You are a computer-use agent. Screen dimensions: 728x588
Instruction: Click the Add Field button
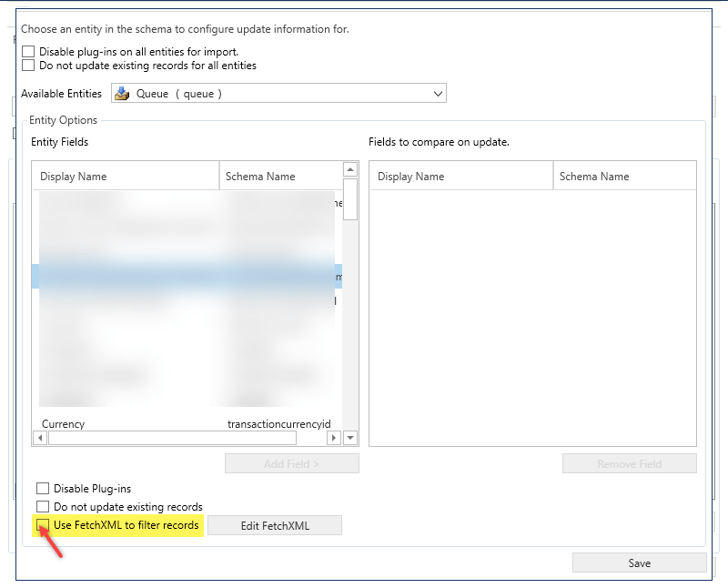(291, 463)
